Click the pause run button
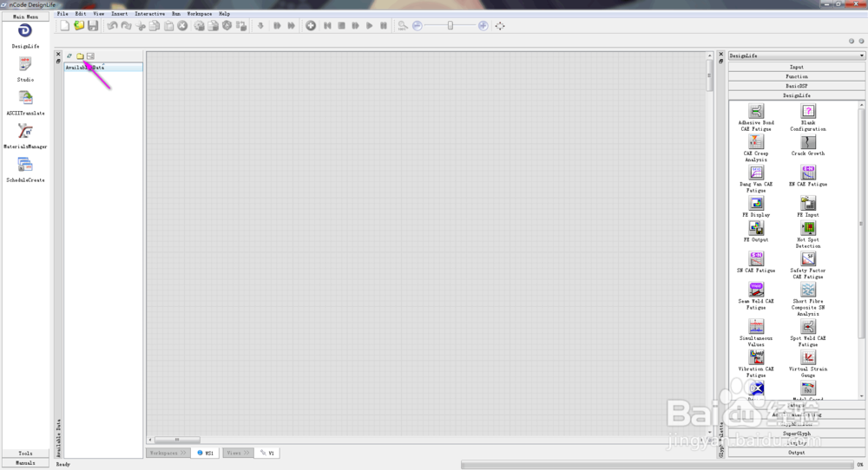This screenshot has height=470, width=868. click(383, 25)
